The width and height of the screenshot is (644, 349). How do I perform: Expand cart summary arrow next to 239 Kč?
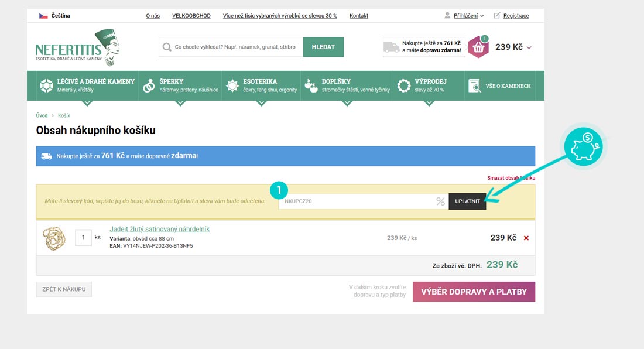529,47
